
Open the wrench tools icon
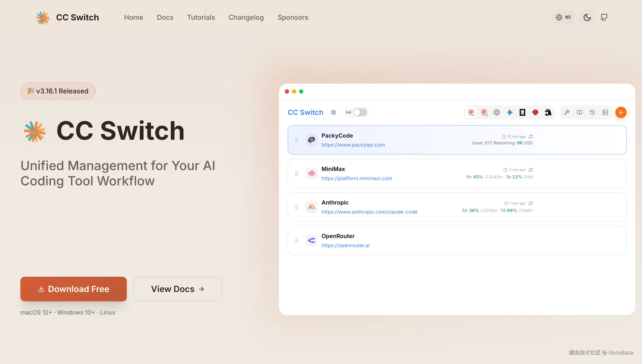567,113
